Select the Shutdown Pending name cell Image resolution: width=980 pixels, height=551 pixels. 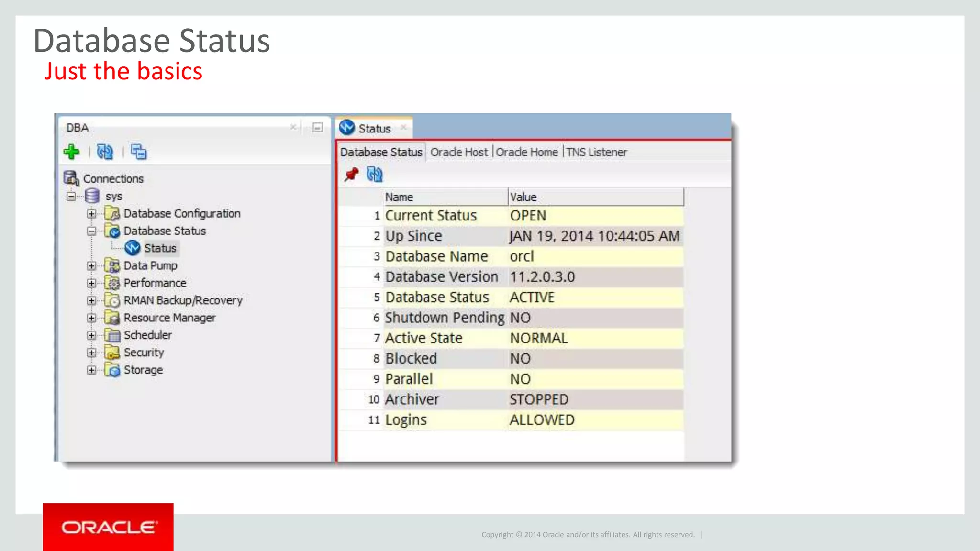[445, 318]
